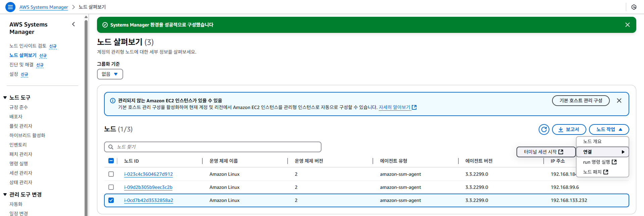Screen dimensions: 644x216
Task: Open 세션 관리자 in sidebar
Action: pos(21,173)
